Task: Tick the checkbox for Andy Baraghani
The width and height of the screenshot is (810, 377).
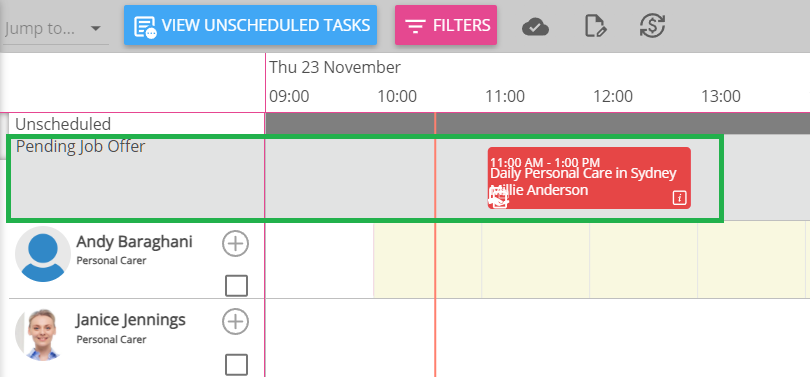Action: (x=237, y=286)
